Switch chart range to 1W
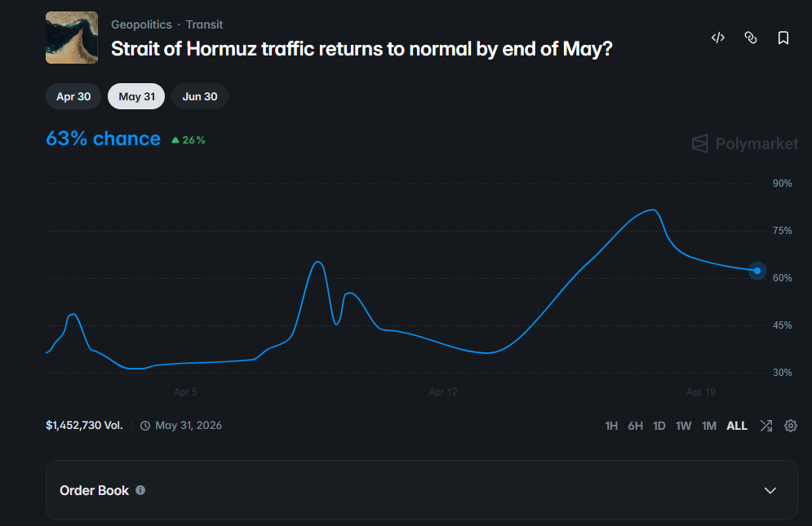The height and width of the screenshot is (526, 812). (684, 426)
